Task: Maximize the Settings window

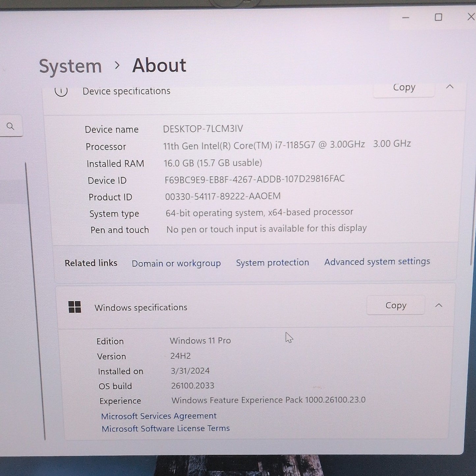Action: coord(438,17)
